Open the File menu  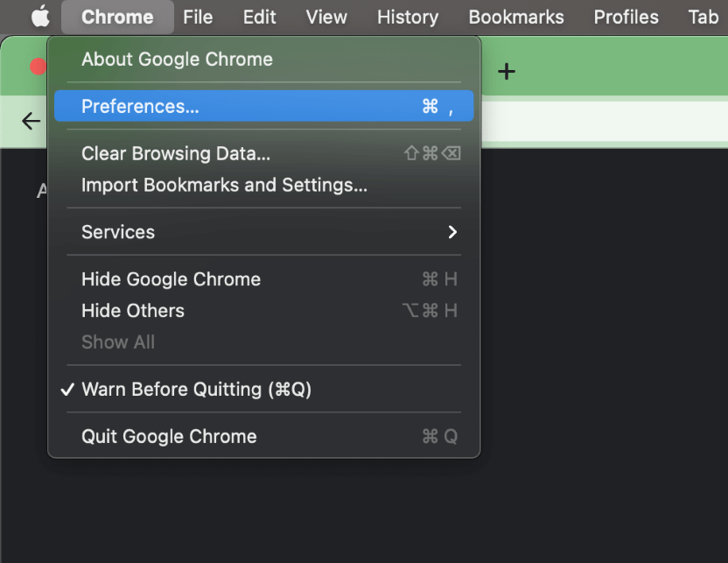tap(198, 17)
